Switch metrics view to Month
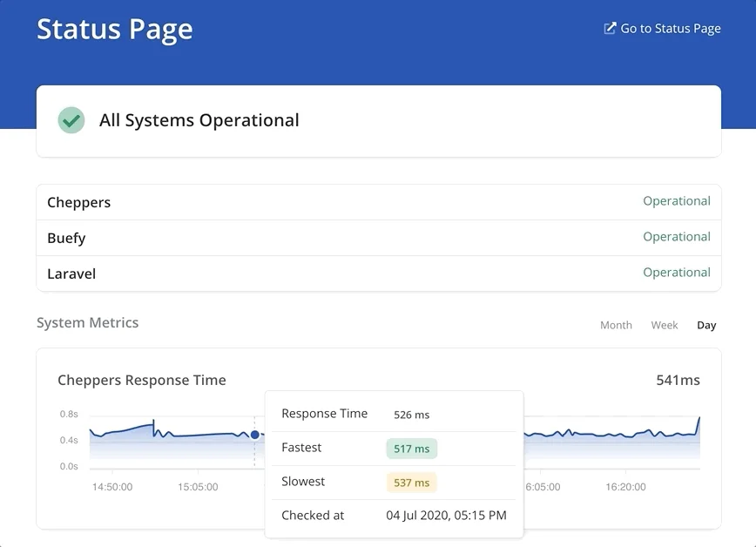The height and width of the screenshot is (547, 756). pos(616,325)
